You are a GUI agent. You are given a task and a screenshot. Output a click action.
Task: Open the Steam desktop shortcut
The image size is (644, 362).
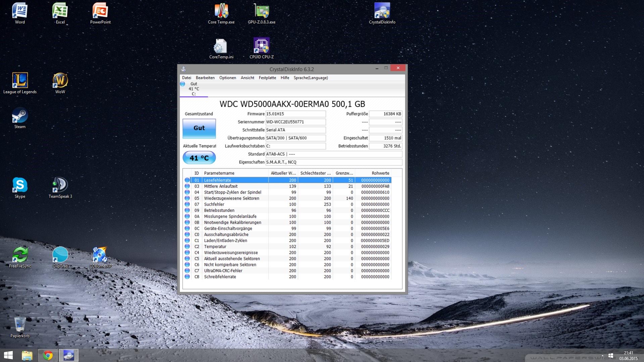20,118
